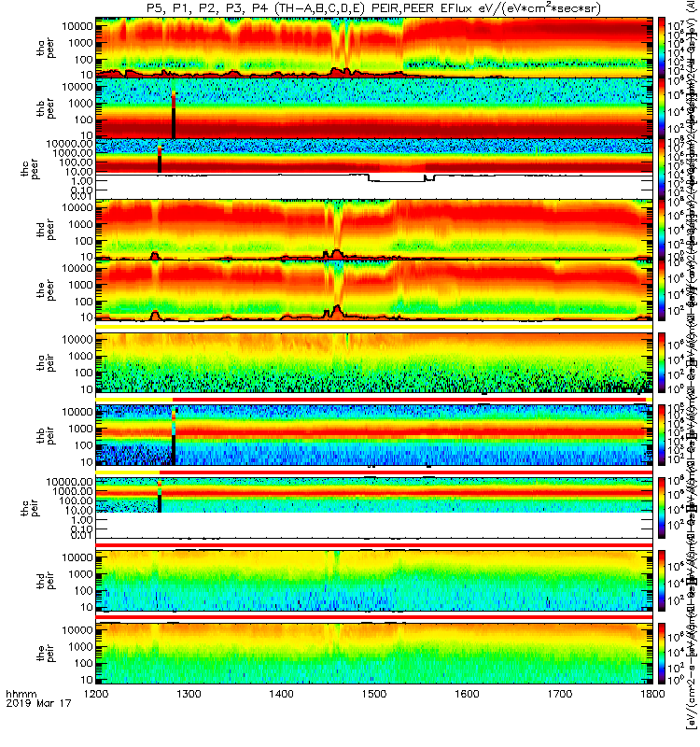Click the black data spike in thc peir panel
Viewport: 700px width, 747px height.
[160, 503]
